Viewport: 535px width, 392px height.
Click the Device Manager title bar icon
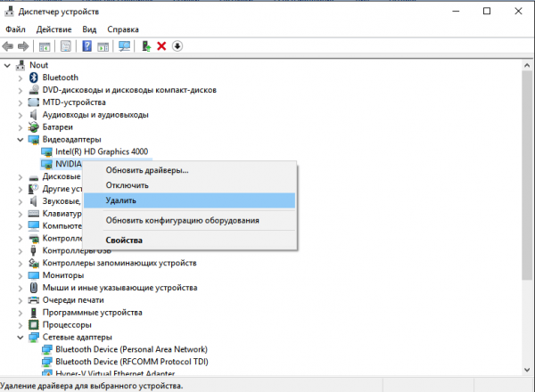9,12
